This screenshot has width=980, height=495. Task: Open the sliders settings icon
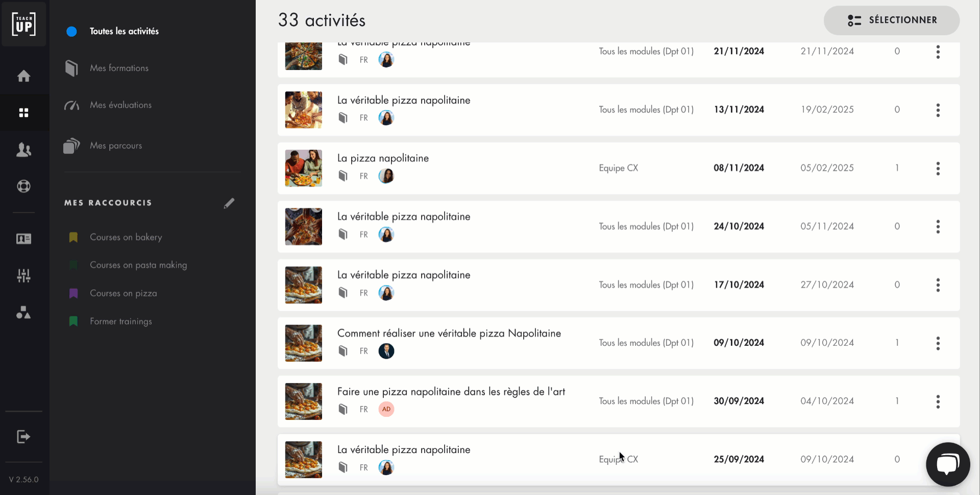[24, 276]
